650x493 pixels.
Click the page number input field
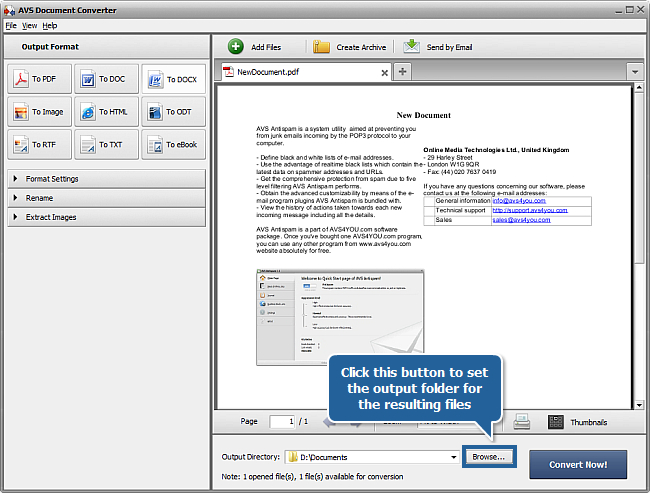pos(282,422)
